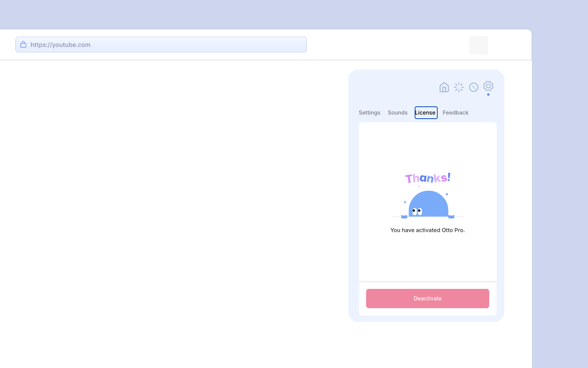Click the settings gear icon
The width and height of the screenshot is (588, 368).
pyautogui.click(x=488, y=86)
